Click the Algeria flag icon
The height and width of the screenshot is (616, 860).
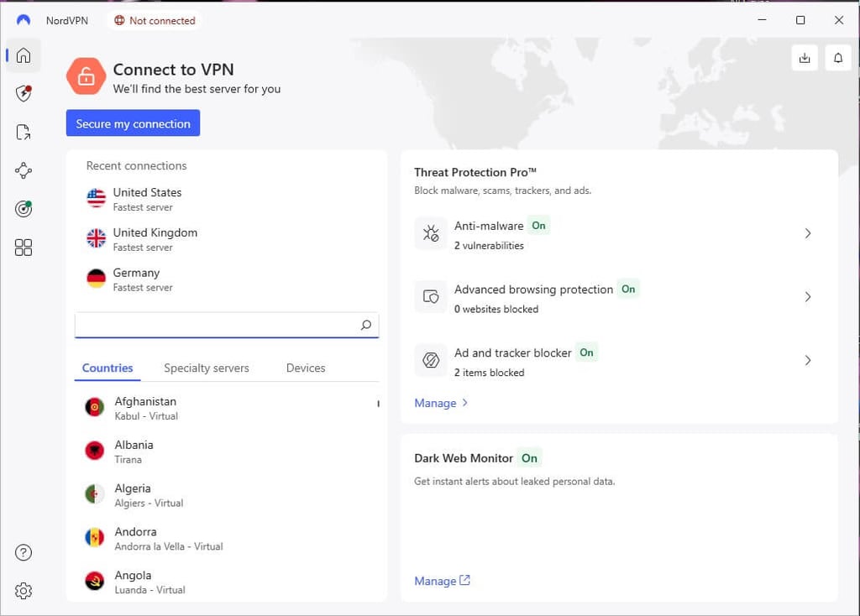[94, 493]
